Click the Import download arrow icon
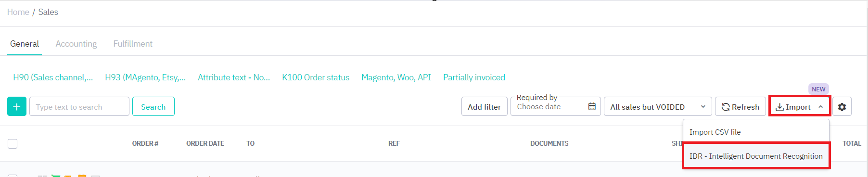Image resolution: width=868 pixels, height=177 pixels. (779, 107)
